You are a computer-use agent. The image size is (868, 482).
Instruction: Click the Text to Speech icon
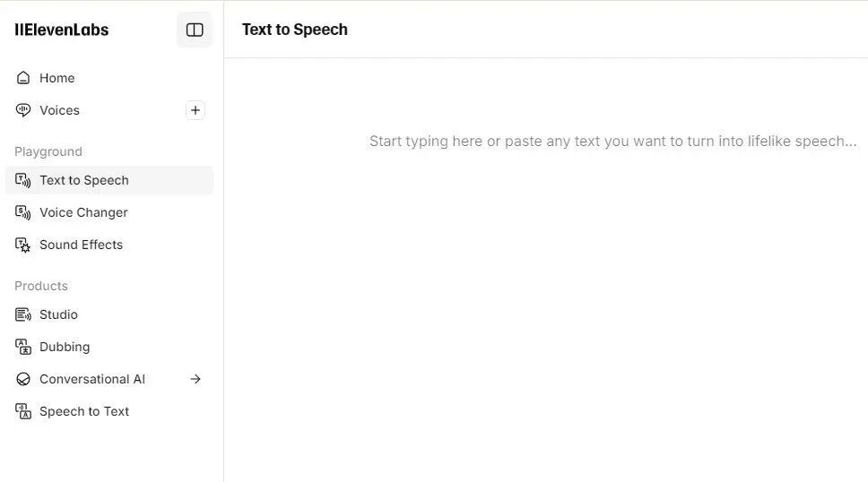click(x=23, y=180)
